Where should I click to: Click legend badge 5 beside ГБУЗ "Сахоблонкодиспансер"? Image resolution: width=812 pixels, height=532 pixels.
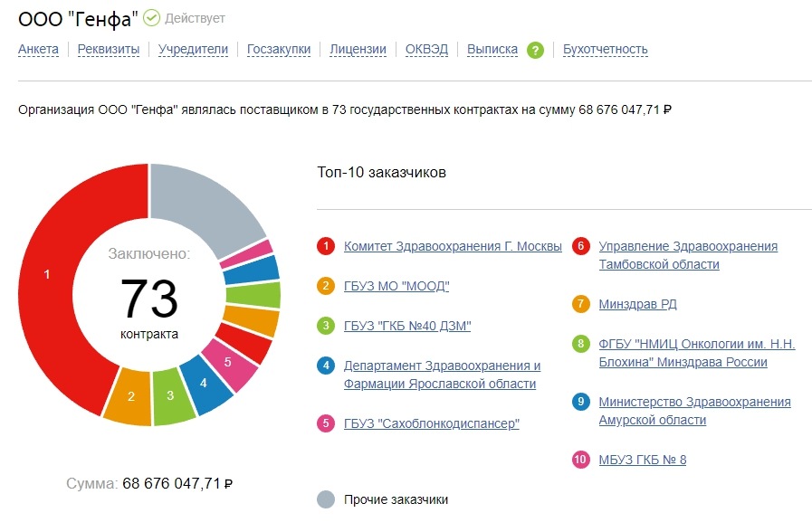point(326,423)
